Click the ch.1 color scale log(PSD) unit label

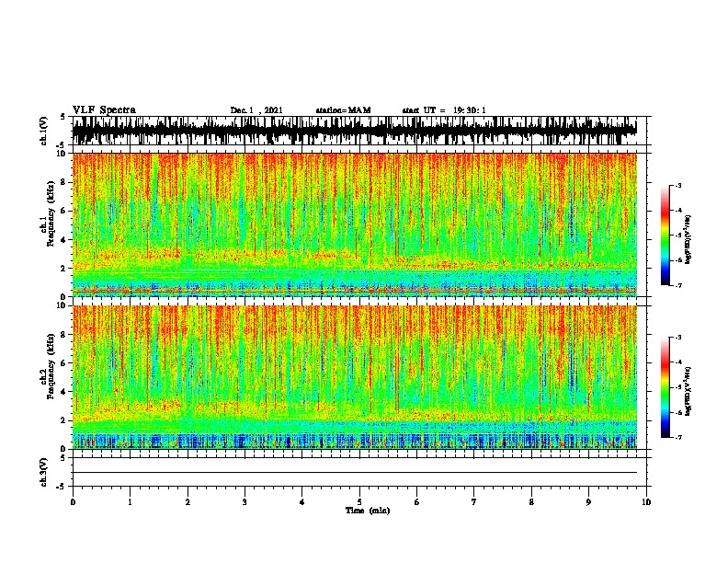[x=688, y=239]
